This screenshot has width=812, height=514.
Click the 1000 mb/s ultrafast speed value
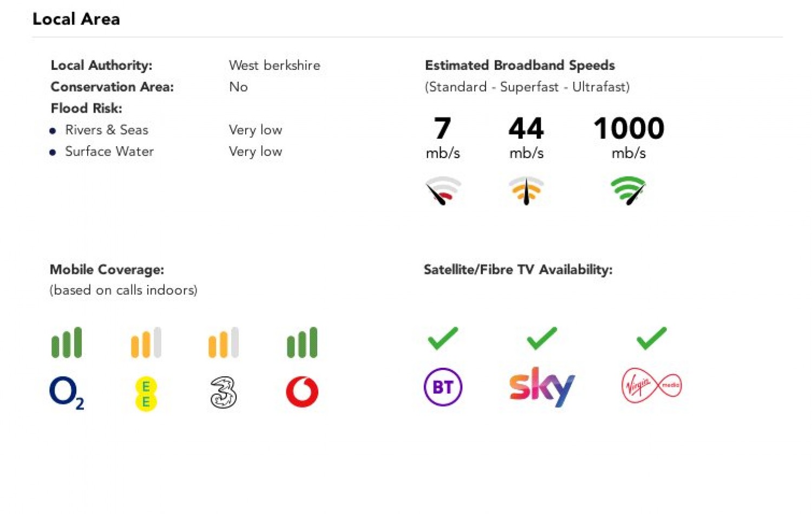pos(628,128)
